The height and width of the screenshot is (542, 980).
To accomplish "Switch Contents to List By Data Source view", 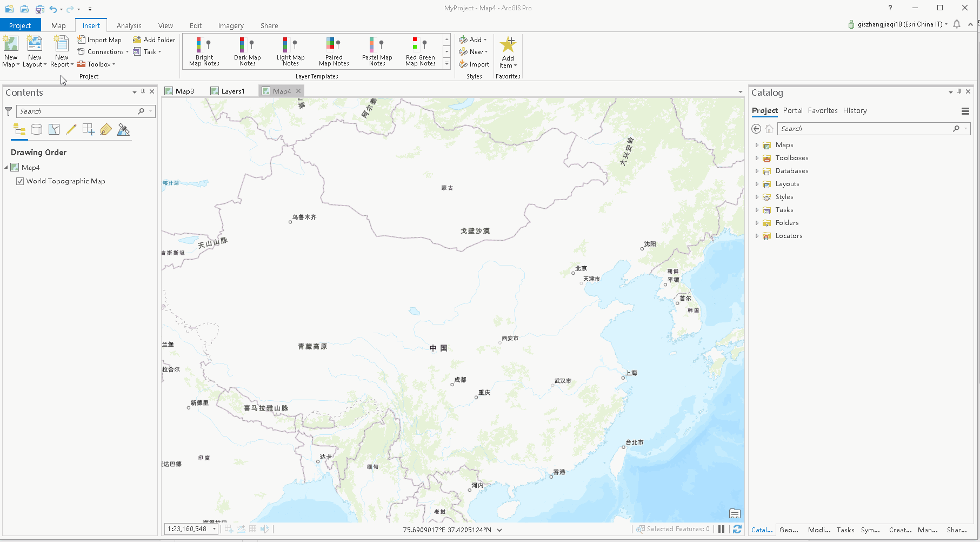I will pos(36,129).
